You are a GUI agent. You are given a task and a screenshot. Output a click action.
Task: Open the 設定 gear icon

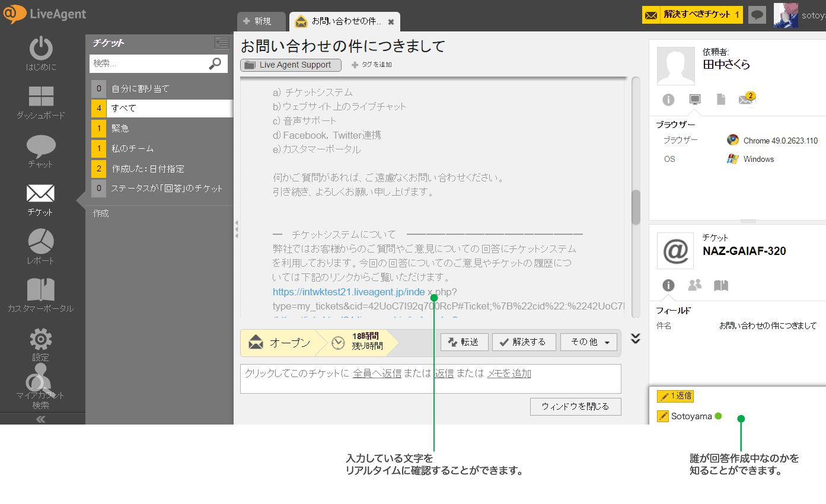41,339
